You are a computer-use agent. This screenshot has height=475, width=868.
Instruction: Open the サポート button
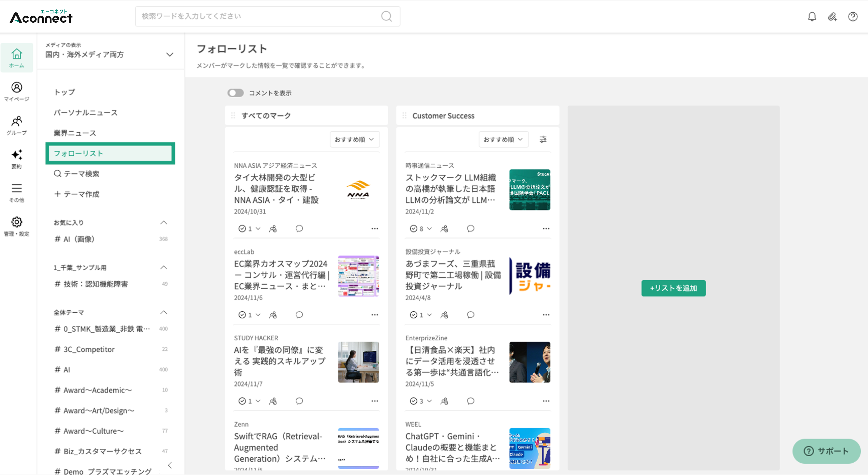click(826, 451)
